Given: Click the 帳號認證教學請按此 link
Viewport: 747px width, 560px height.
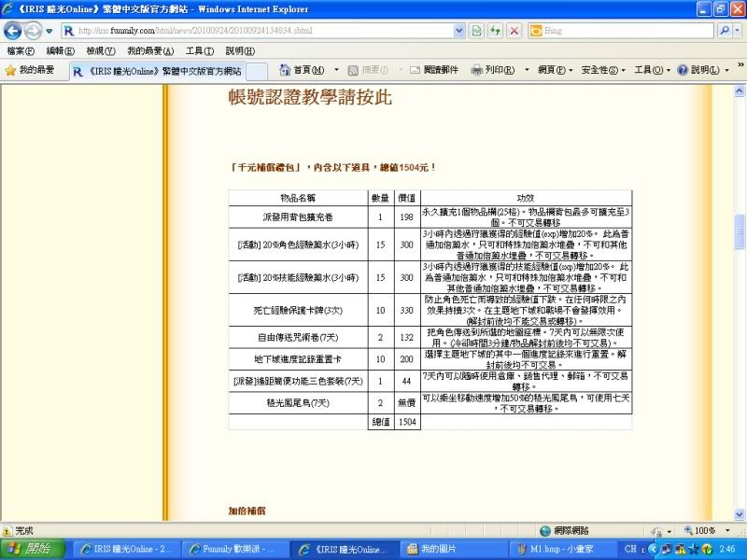Looking at the screenshot, I should (x=310, y=97).
